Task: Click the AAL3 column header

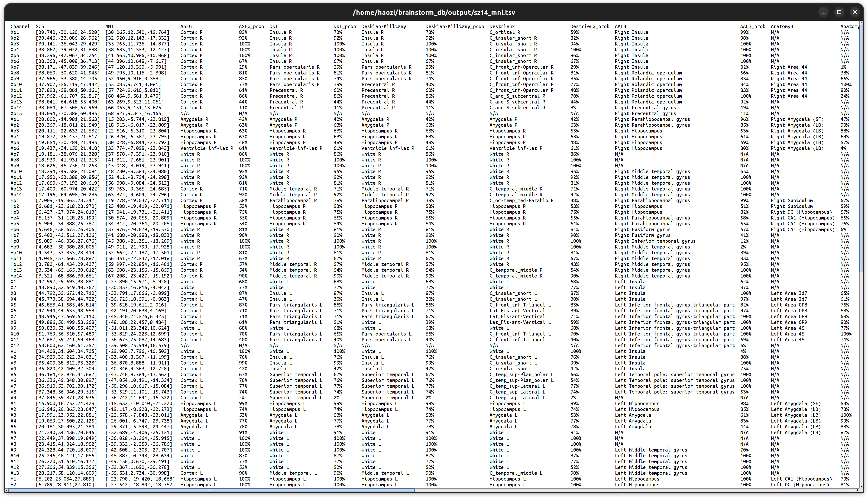Action: click(x=620, y=26)
